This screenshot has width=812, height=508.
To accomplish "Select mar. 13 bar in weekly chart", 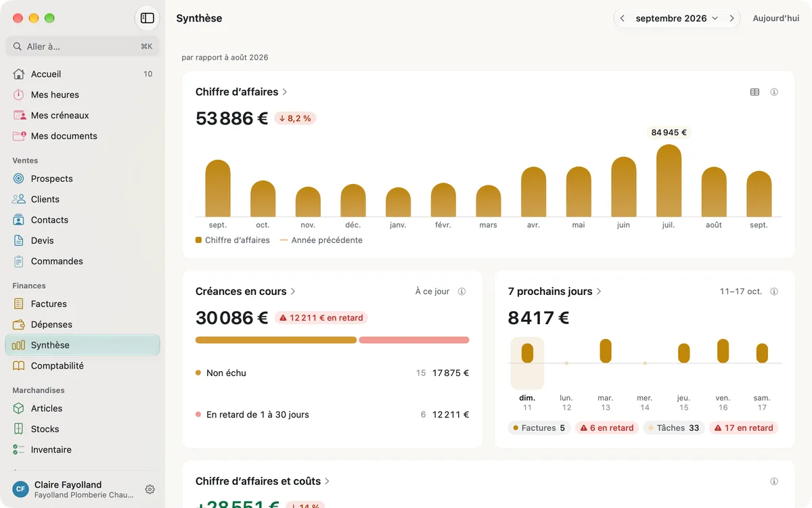I will tap(606, 351).
